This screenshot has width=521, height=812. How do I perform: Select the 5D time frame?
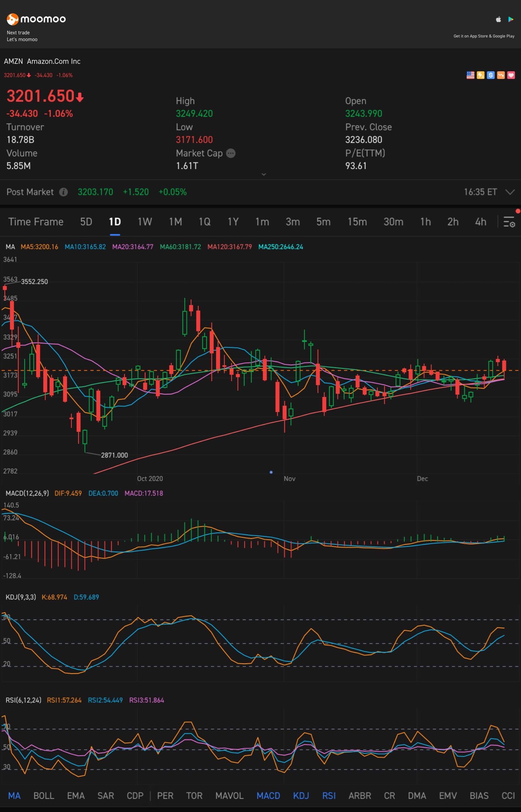(86, 222)
